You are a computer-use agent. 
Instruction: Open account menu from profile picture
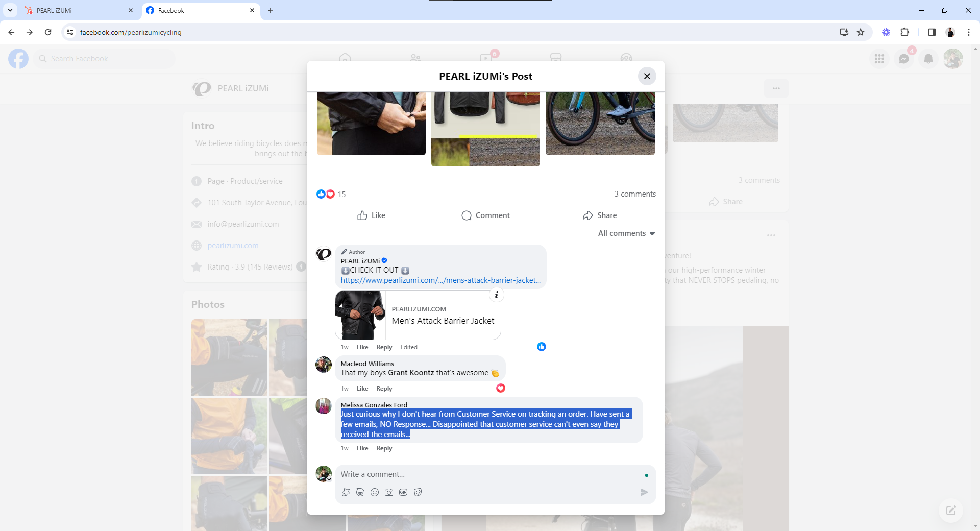[x=953, y=59]
